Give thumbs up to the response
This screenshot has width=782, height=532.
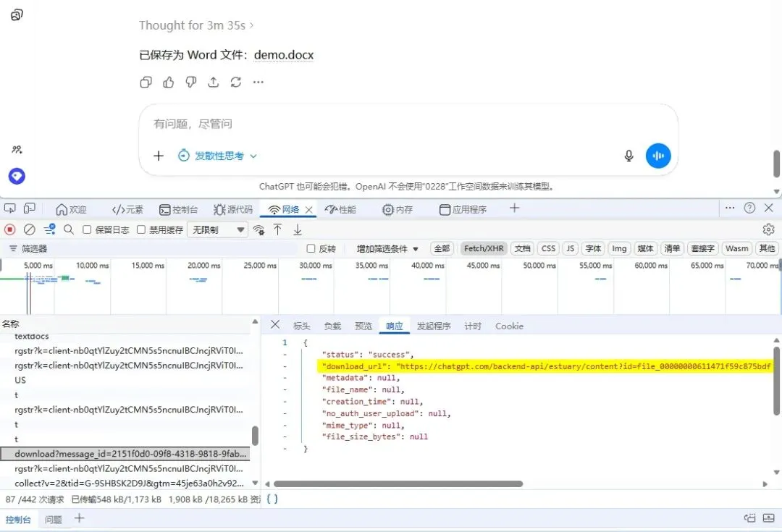click(x=169, y=83)
